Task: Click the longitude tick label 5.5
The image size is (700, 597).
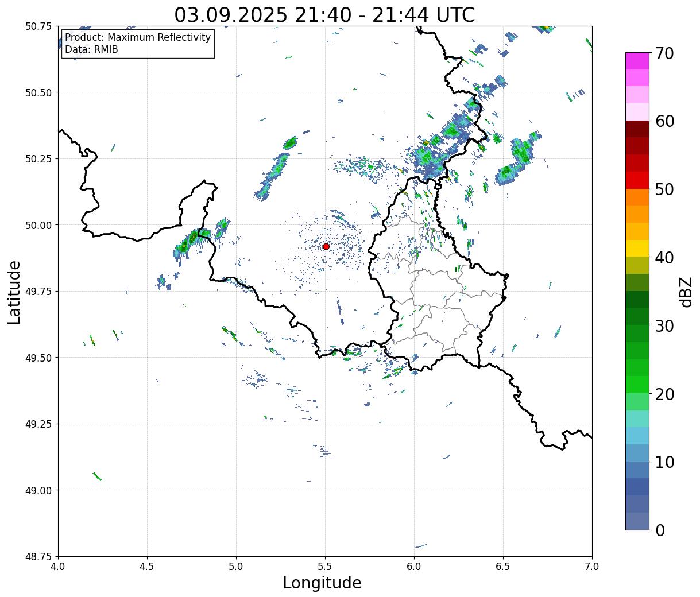Action: pos(325,567)
